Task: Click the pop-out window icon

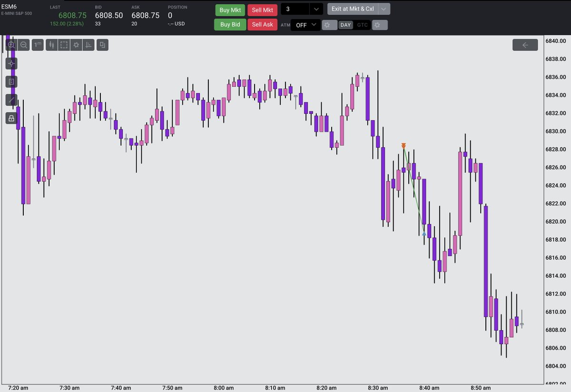Action: click(102, 45)
